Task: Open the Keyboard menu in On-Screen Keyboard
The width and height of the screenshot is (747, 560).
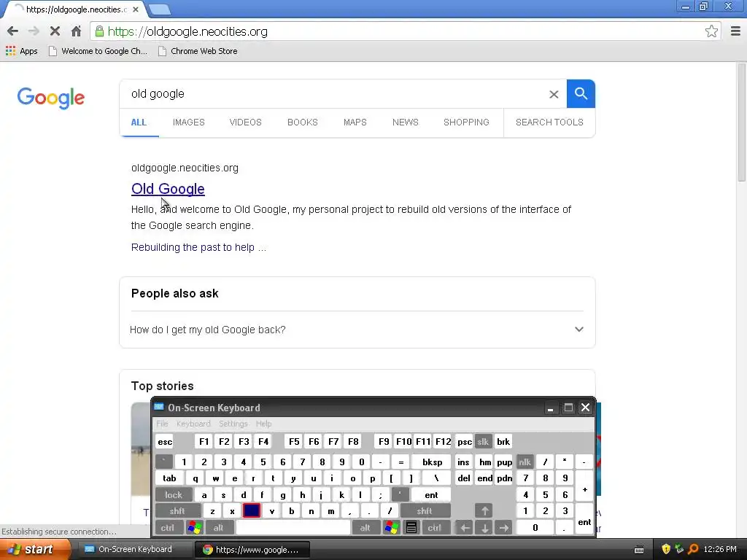Action: pos(193,424)
